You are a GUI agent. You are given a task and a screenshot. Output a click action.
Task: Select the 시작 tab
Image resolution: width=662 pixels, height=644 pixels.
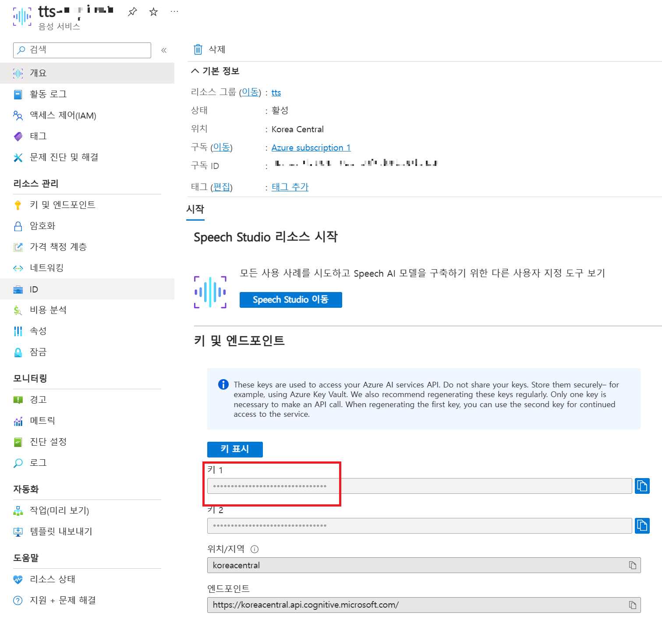pyautogui.click(x=195, y=209)
